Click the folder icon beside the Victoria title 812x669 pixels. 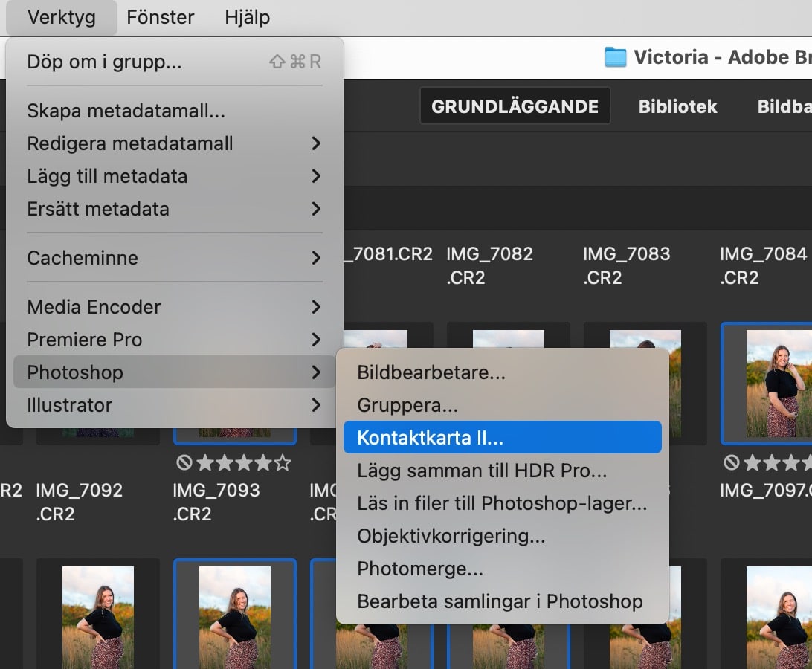pyautogui.click(x=615, y=57)
